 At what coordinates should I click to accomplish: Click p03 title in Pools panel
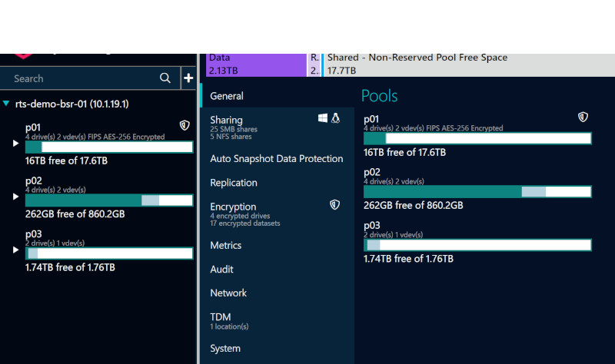pos(372,225)
